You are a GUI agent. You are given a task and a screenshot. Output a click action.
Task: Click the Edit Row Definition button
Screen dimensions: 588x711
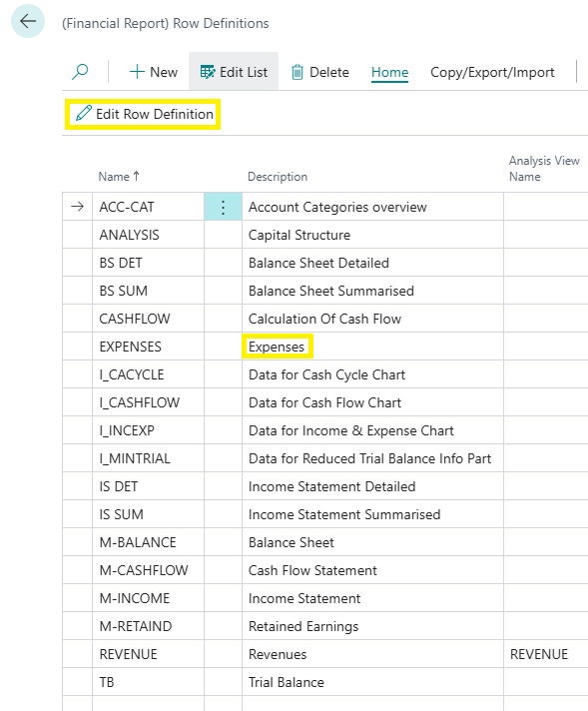click(x=144, y=114)
